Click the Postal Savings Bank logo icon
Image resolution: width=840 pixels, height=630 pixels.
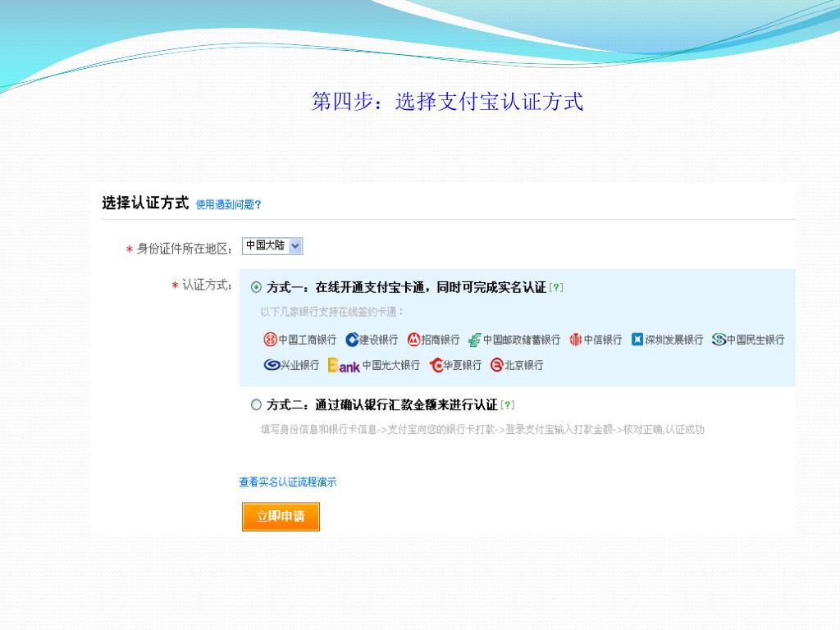tap(475, 340)
